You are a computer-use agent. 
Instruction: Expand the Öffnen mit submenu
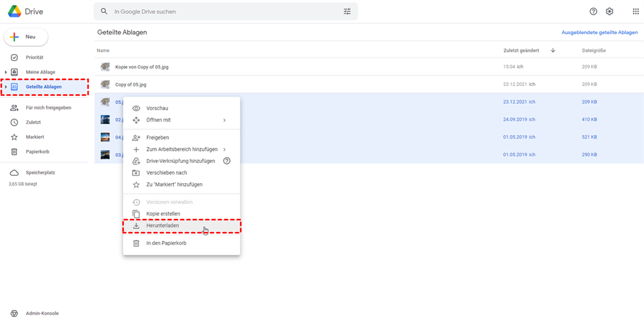[x=224, y=120]
